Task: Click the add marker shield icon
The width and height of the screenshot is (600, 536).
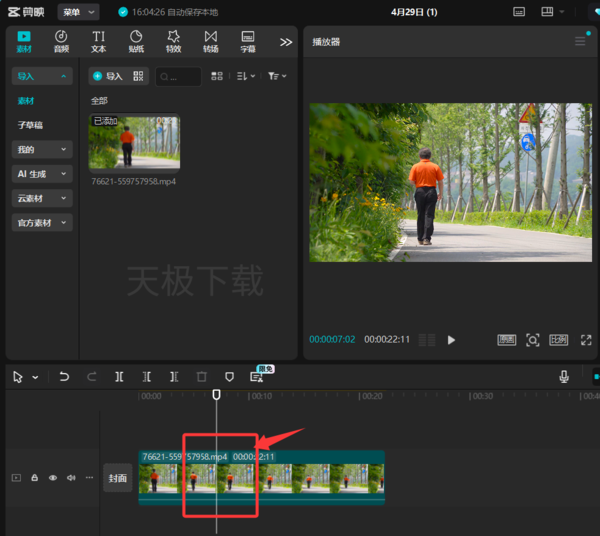Action: click(229, 377)
